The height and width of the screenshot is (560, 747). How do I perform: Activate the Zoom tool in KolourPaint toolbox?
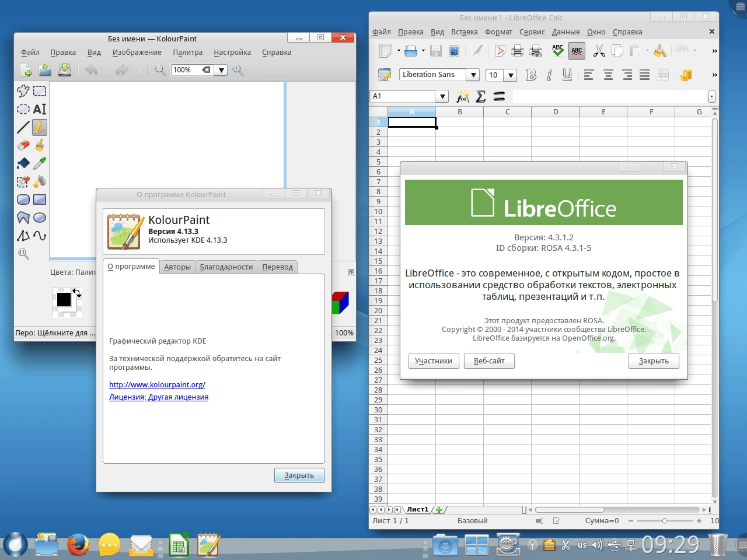tap(23, 254)
